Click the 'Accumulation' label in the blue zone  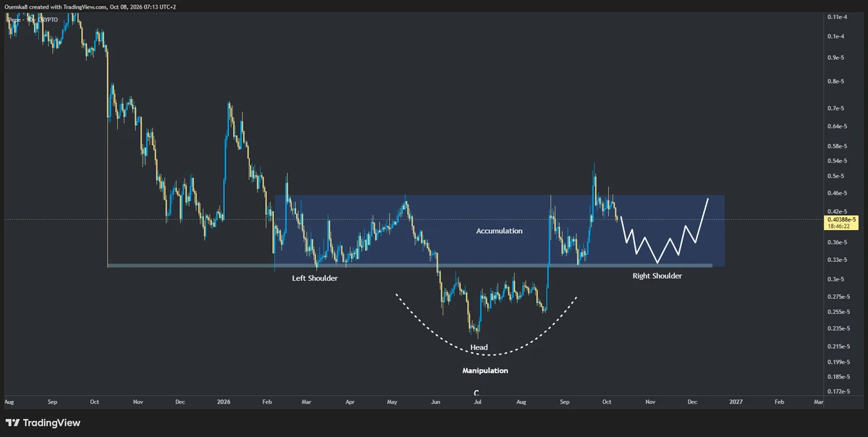499,231
